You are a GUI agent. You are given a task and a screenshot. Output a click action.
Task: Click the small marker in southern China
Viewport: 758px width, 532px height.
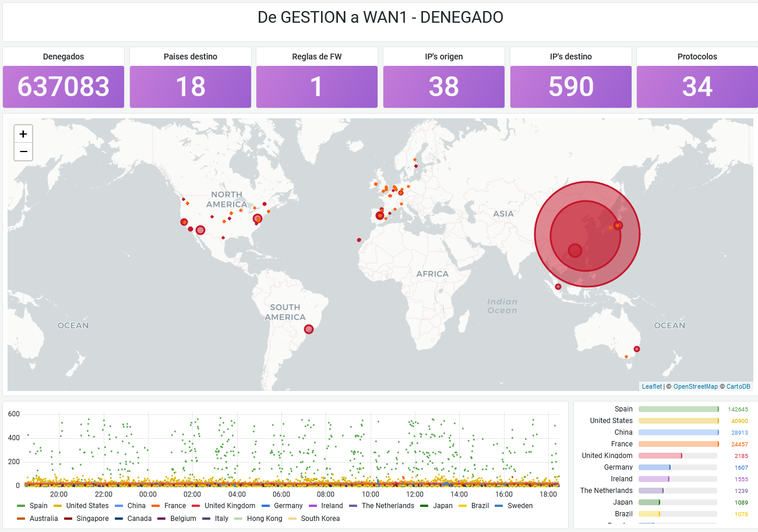(x=575, y=251)
